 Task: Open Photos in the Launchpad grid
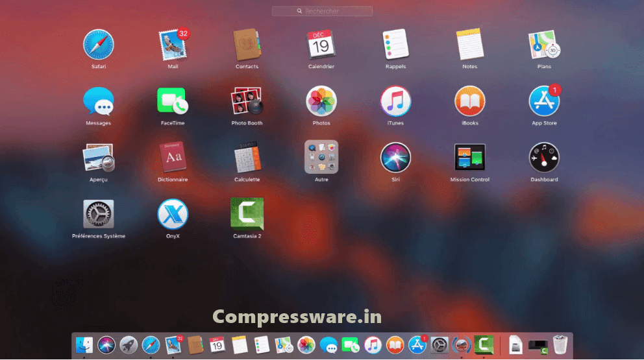(x=321, y=101)
